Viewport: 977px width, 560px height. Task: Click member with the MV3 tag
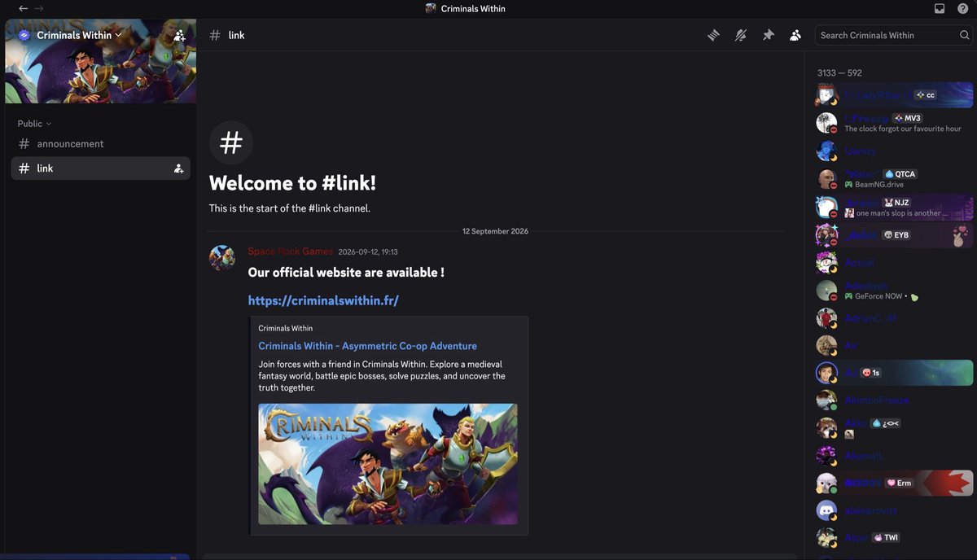pyautogui.click(x=894, y=123)
